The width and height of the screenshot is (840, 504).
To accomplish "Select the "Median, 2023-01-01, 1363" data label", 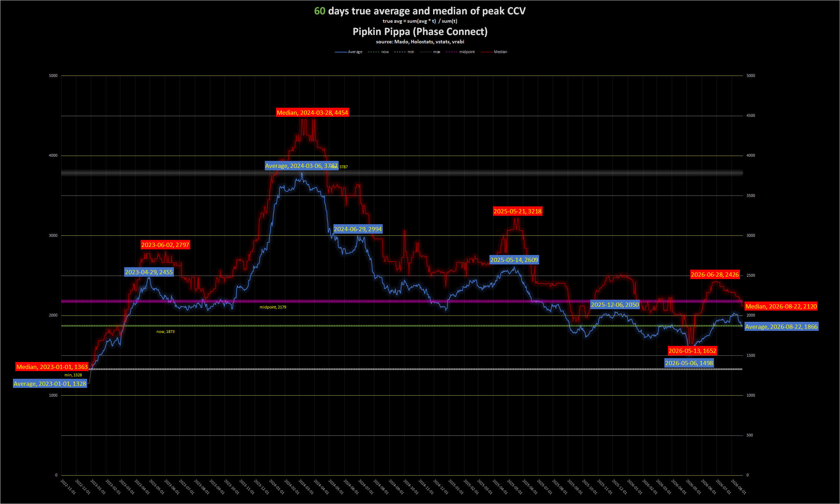I will pos(52,367).
